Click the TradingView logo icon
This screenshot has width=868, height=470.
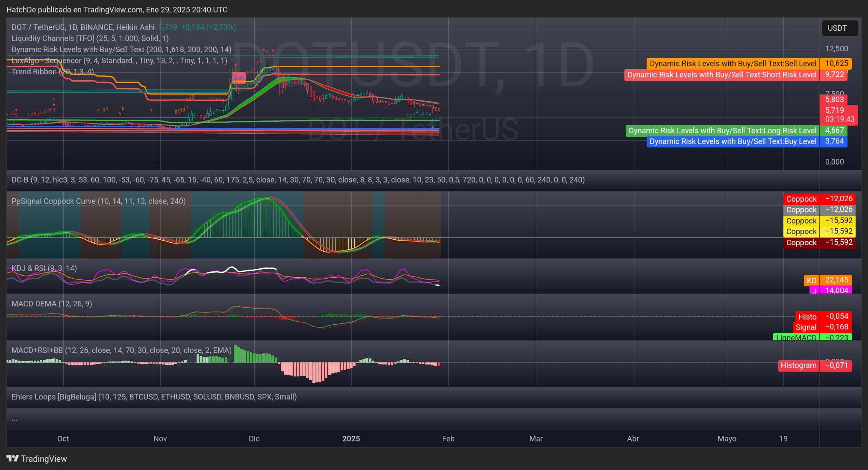point(13,458)
